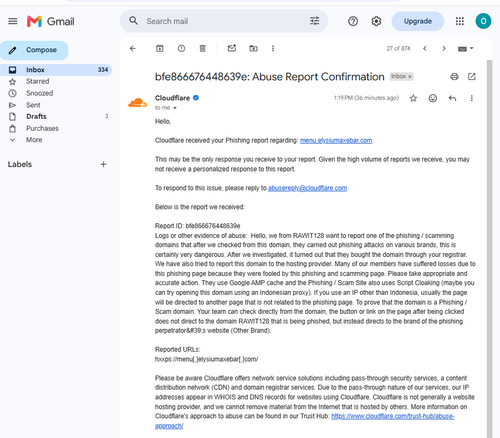Image resolution: width=500 pixels, height=438 pixels.
Task: Click the Cloudflare sender name
Action: 172,98
